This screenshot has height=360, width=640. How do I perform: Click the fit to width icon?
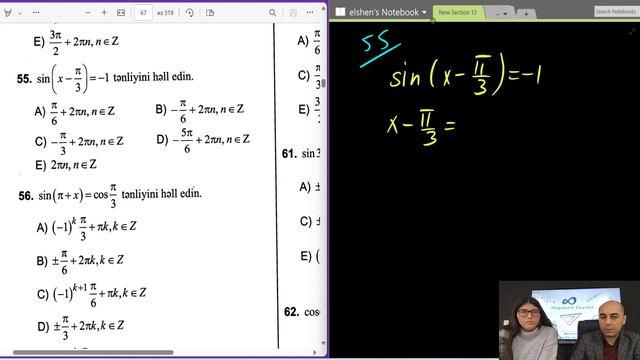(121, 13)
